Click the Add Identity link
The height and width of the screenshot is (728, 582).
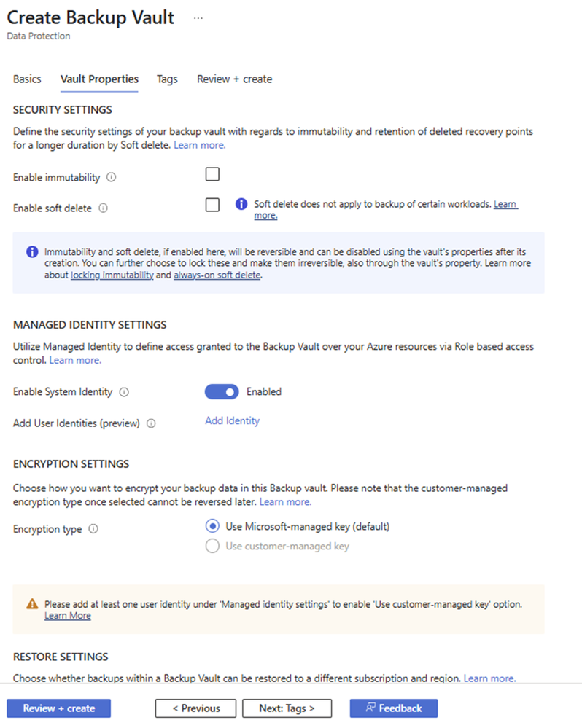231,420
